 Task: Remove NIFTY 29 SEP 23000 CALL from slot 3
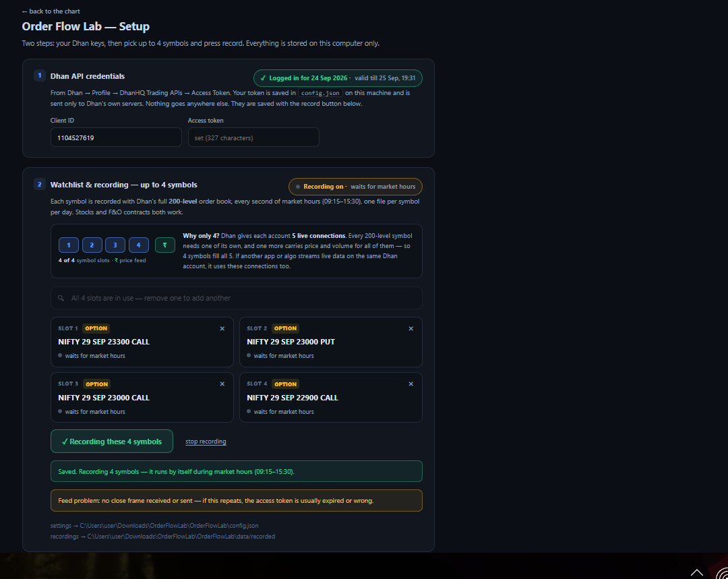point(222,384)
